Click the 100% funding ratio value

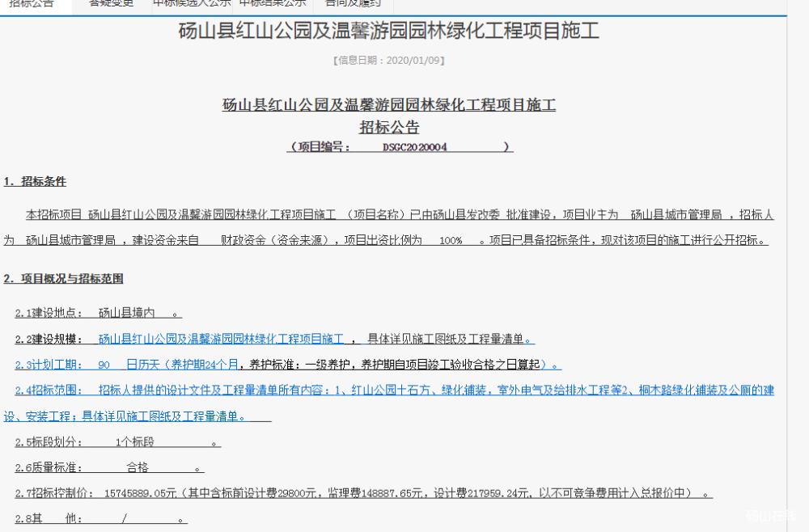coord(451,240)
